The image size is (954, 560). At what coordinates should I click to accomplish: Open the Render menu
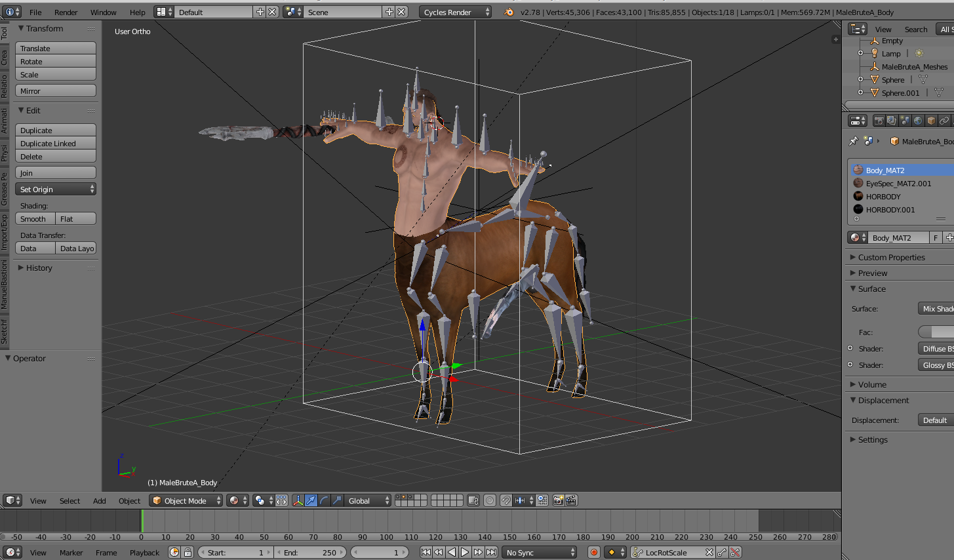point(66,12)
